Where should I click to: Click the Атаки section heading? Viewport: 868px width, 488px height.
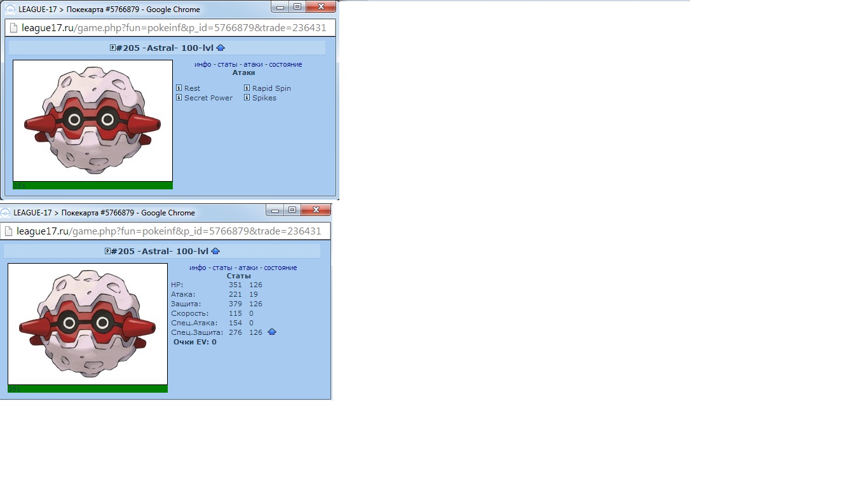(x=244, y=72)
